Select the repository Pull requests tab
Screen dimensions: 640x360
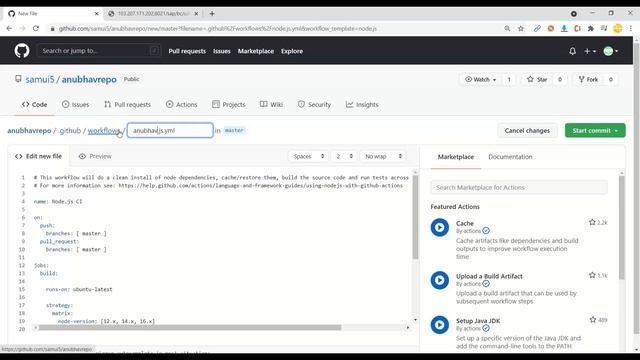point(127,104)
